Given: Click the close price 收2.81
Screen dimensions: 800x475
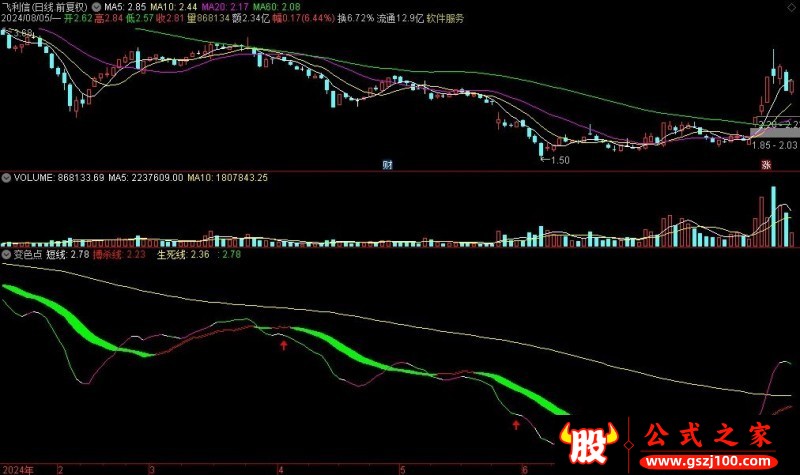Looking at the screenshot, I should pos(170,18).
